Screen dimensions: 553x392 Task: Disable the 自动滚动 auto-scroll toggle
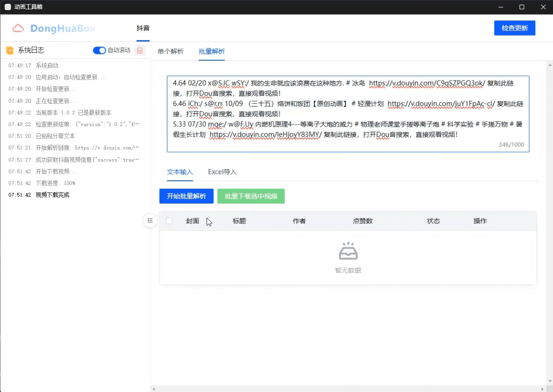coord(99,50)
